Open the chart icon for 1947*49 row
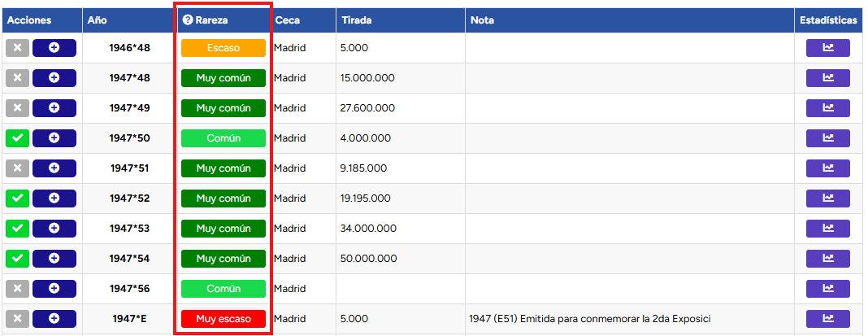This screenshot has width=868, height=336. pos(827,108)
